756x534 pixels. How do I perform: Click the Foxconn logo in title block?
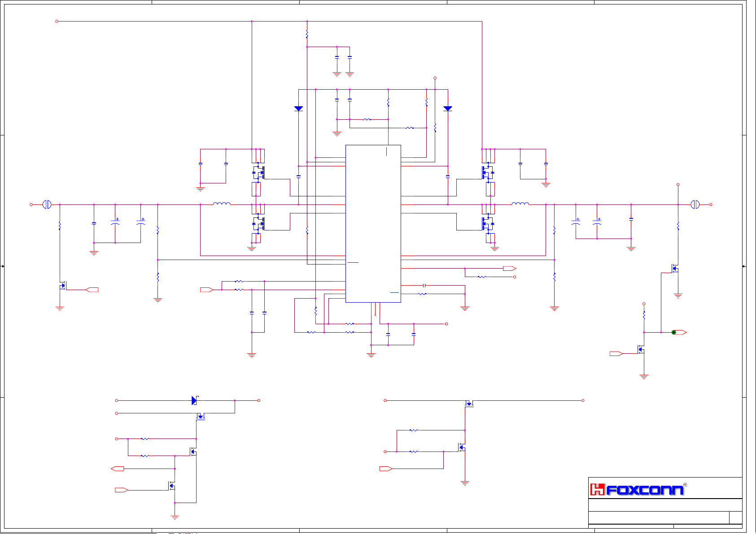click(637, 489)
